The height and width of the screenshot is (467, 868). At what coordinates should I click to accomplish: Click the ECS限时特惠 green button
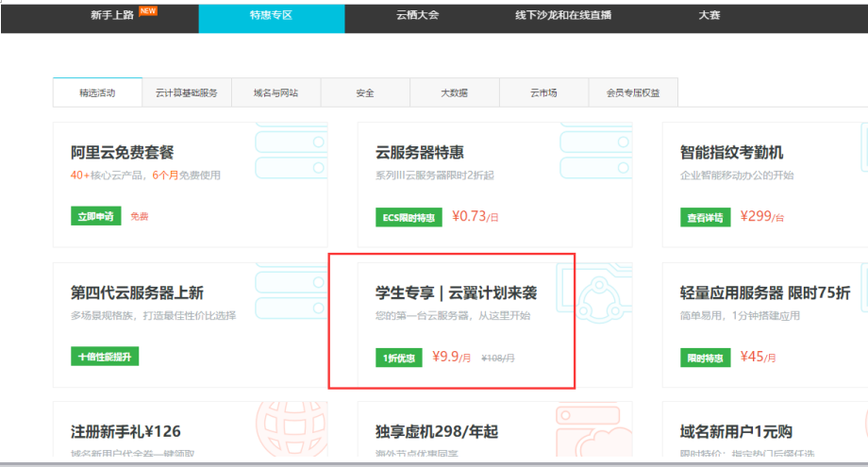pyautogui.click(x=409, y=217)
